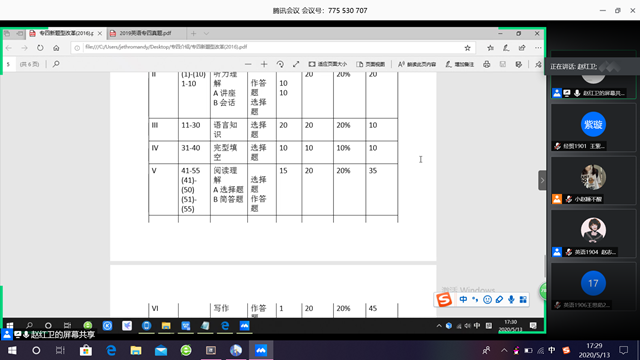Click the table cell reading 完型填空
640x360 pixels.
click(x=229, y=152)
